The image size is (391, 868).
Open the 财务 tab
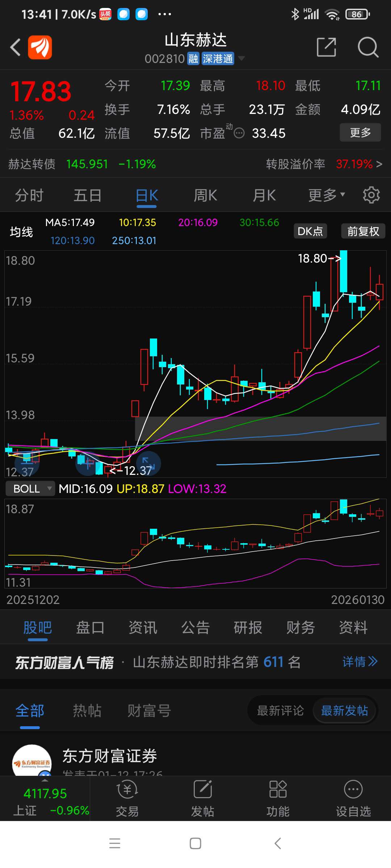(x=300, y=627)
